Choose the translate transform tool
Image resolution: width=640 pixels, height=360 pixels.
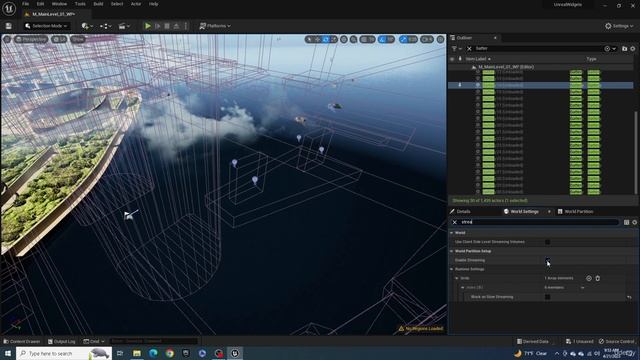point(318,39)
